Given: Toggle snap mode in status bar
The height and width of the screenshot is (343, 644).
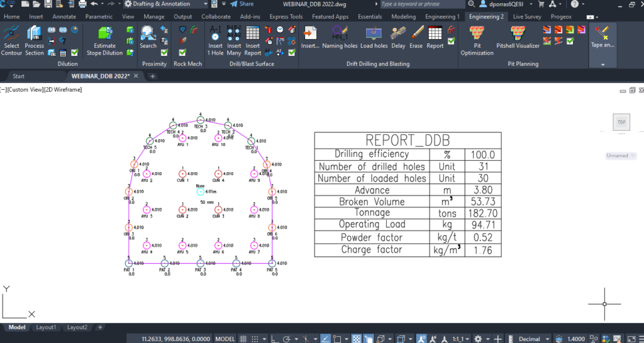Looking at the screenshot, I should [x=255, y=339].
